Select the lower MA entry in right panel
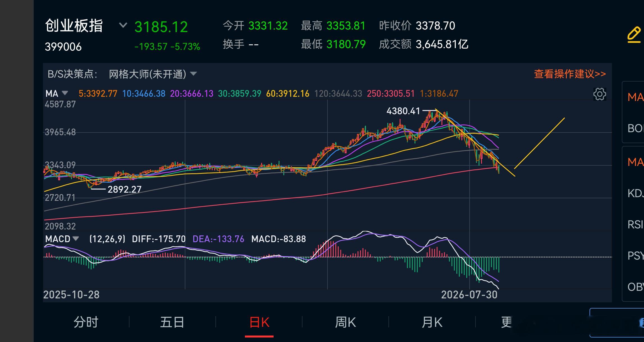644x342 pixels. (x=636, y=162)
